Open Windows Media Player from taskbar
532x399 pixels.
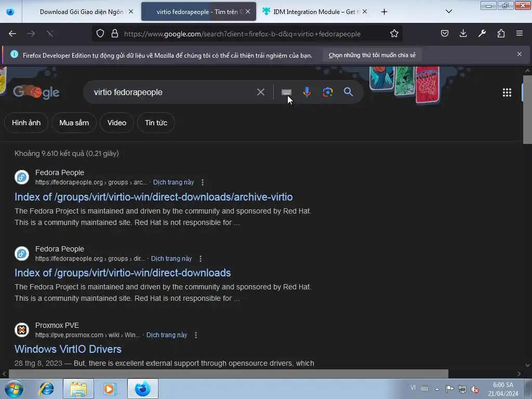coord(110,389)
